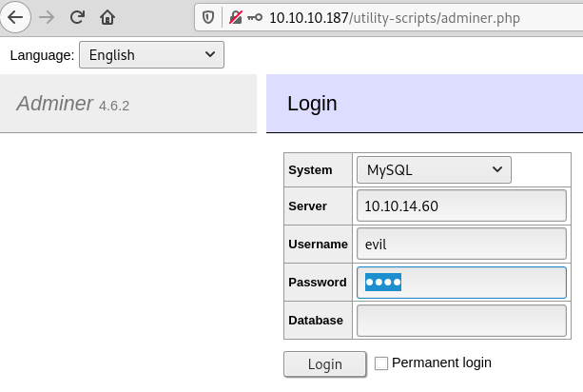Click the System row label

point(310,170)
